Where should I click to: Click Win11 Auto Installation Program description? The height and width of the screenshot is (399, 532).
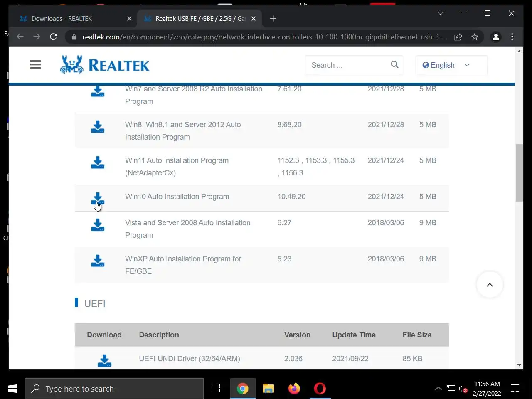pos(177,167)
